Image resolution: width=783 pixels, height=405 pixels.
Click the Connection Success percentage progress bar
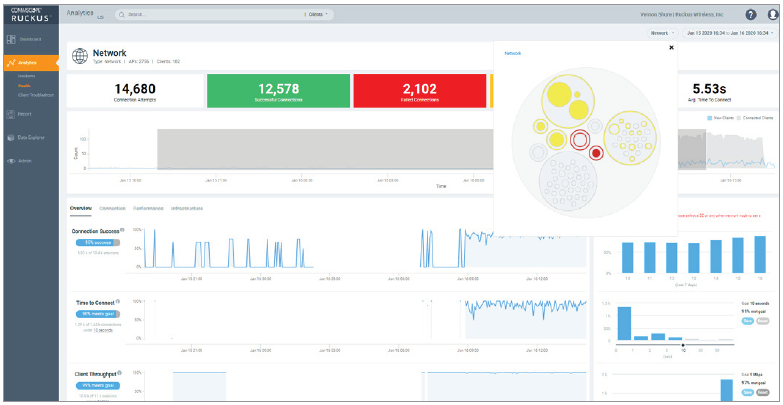pos(98,243)
